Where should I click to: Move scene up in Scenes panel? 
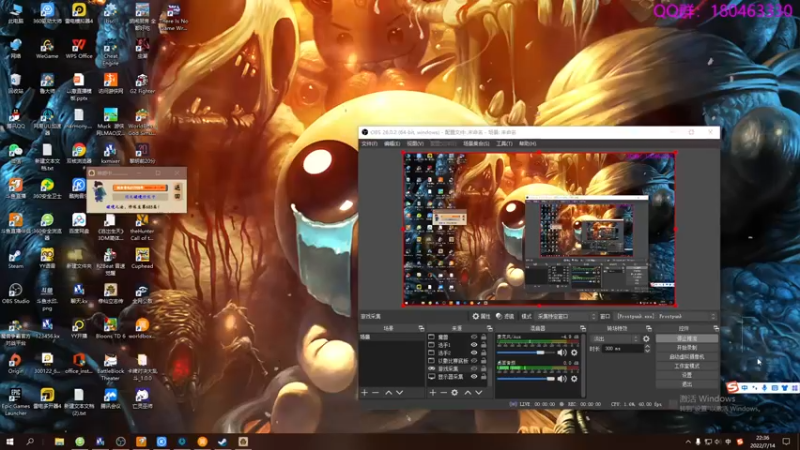point(388,392)
